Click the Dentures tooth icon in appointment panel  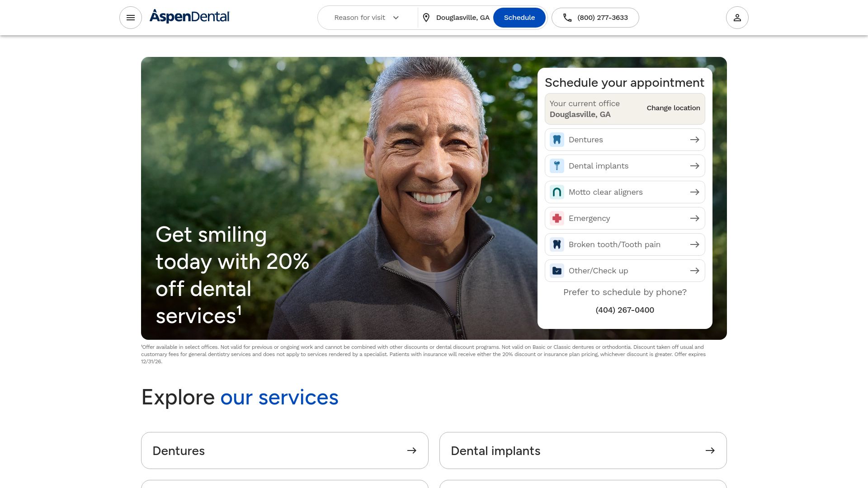[x=557, y=140]
